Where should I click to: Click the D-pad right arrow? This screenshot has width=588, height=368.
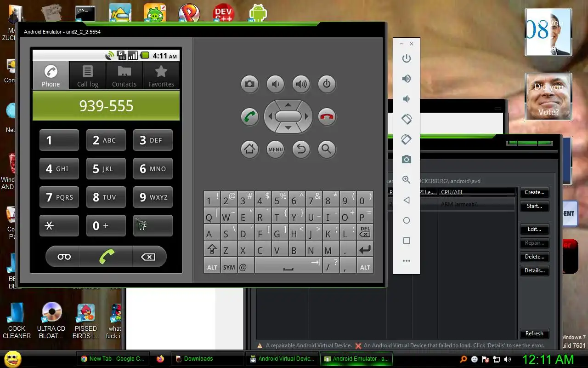pos(306,116)
